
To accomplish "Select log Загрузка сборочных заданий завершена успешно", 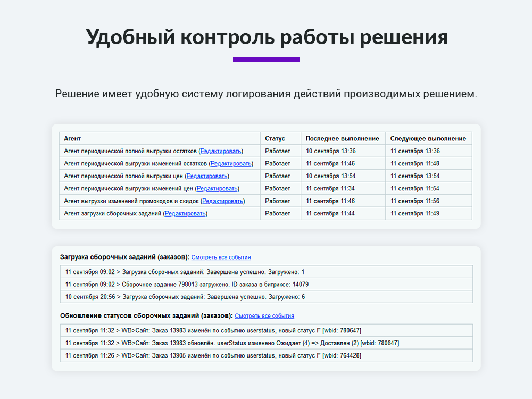I will (x=266, y=271).
